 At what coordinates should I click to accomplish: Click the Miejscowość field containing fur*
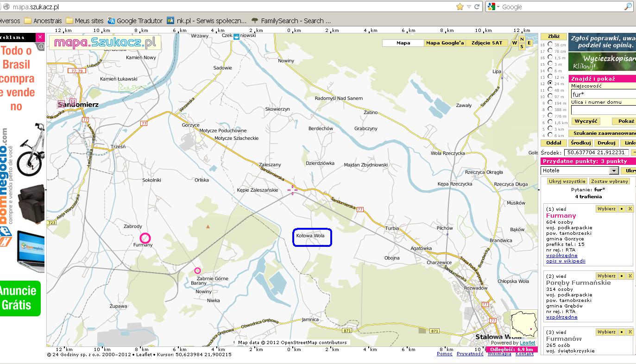point(603,94)
